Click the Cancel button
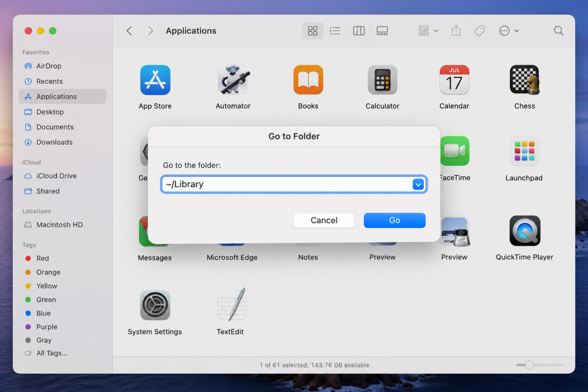The image size is (588, 392). pos(324,220)
